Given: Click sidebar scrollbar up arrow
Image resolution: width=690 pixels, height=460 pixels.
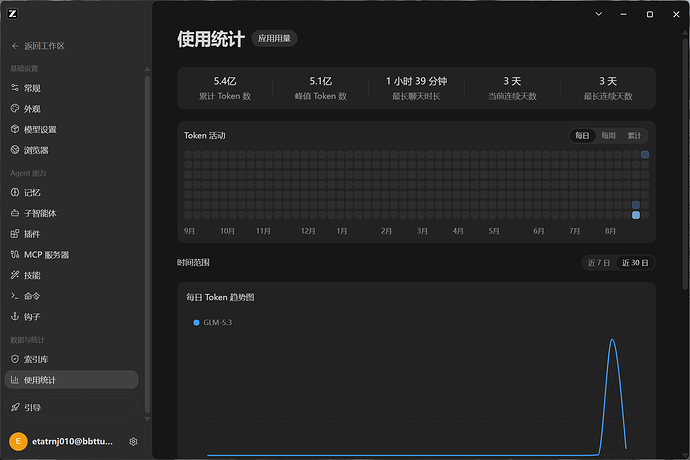Looking at the screenshot, I should [x=147, y=69].
